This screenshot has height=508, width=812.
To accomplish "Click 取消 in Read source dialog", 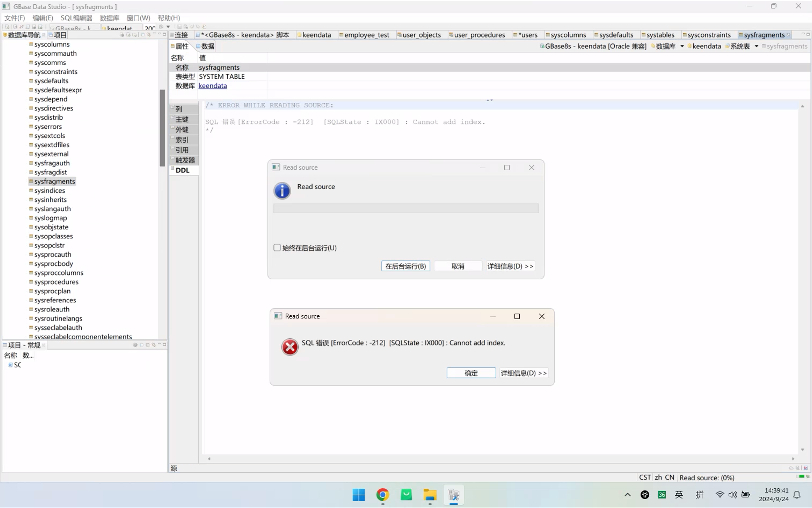I will [x=458, y=266].
